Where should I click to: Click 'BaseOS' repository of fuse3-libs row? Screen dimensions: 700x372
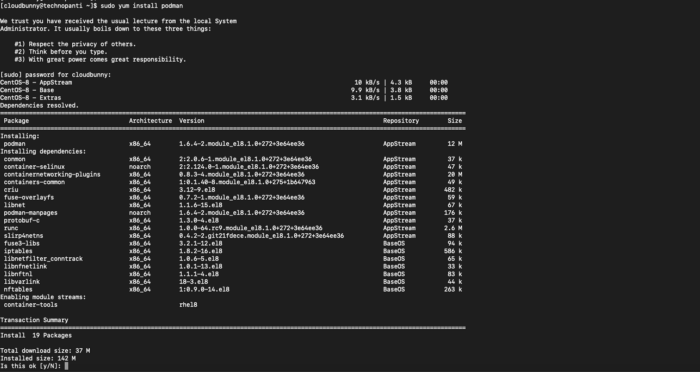coord(394,243)
